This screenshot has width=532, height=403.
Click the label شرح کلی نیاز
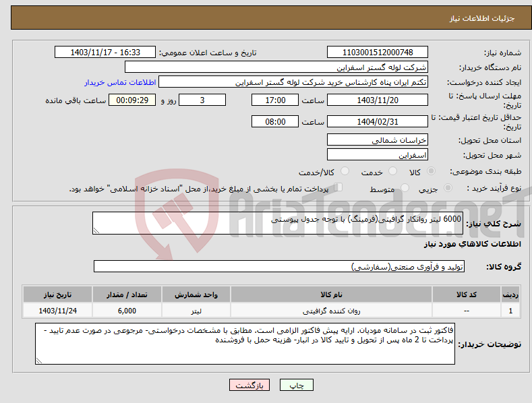pos(494,224)
